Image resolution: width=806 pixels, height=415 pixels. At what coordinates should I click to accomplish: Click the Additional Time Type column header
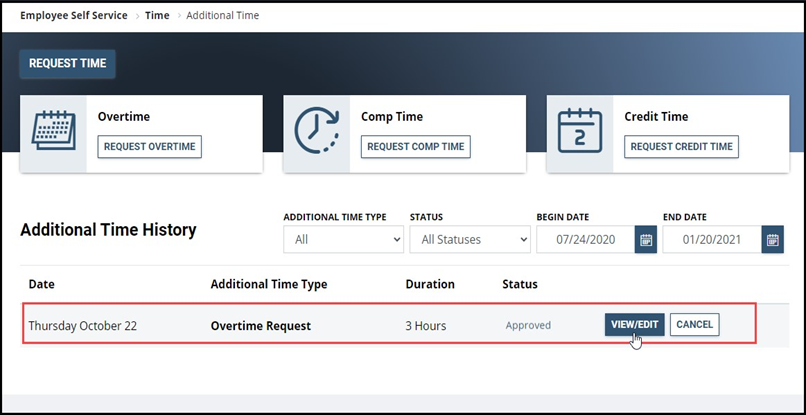pos(269,284)
